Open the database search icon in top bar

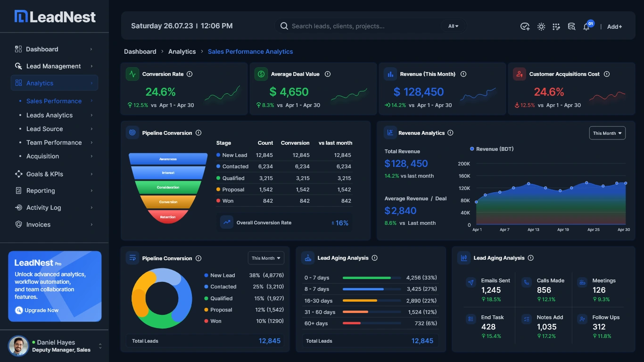(571, 26)
